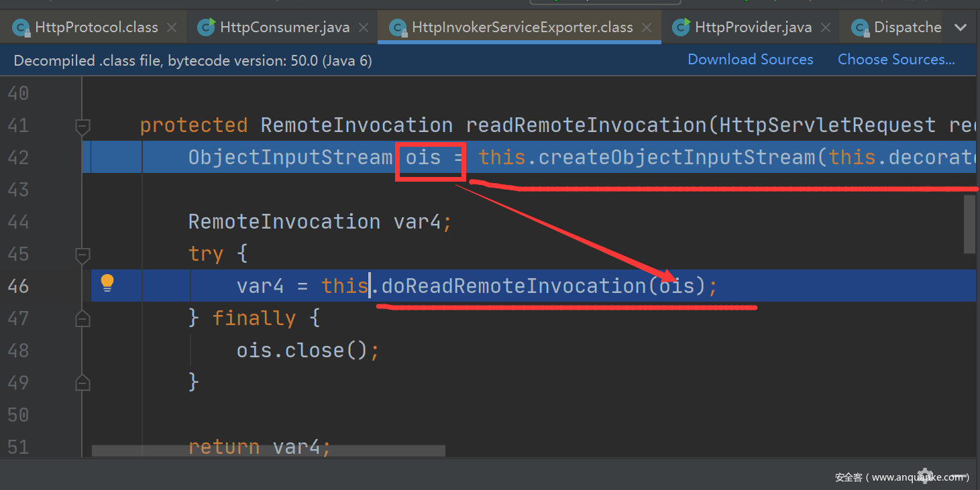Viewport: 980px width, 490px height.
Task: Click the Download Sources link
Action: click(750, 60)
